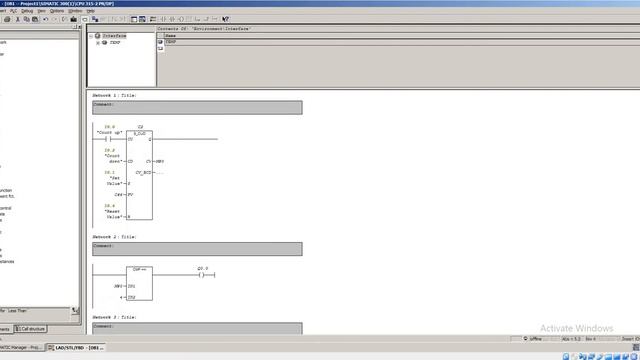Click the online/offline connection toolbar icon

[x=95, y=19]
